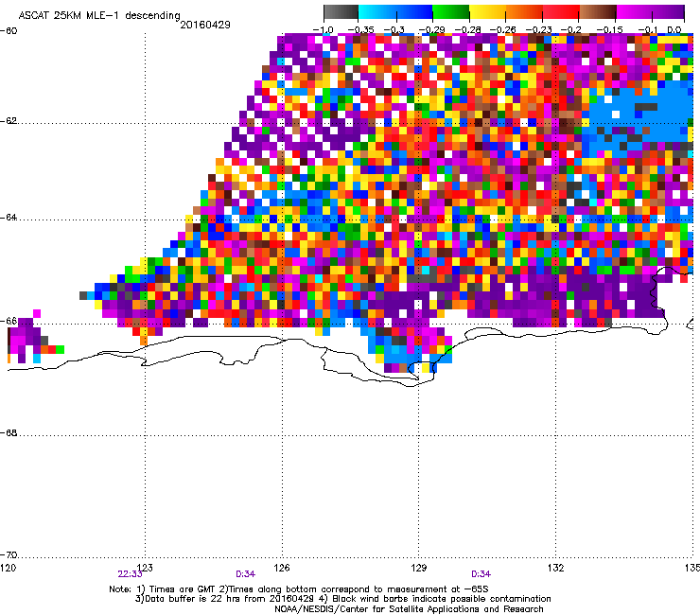Click the '-70' latitude axis label
The width and height of the screenshot is (700, 615).
click(9, 554)
